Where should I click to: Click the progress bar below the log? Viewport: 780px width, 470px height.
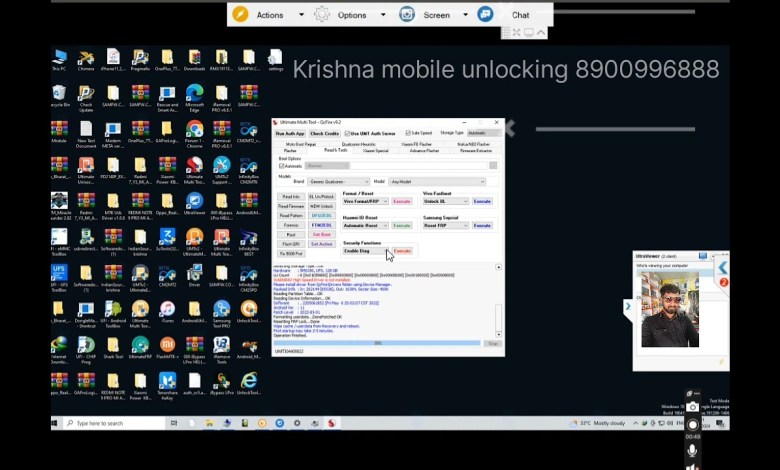click(x=377, y=343)
